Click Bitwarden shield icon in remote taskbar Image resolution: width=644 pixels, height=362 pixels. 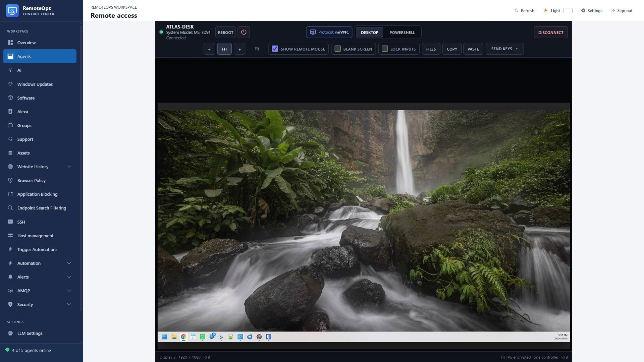pos(269,337)
